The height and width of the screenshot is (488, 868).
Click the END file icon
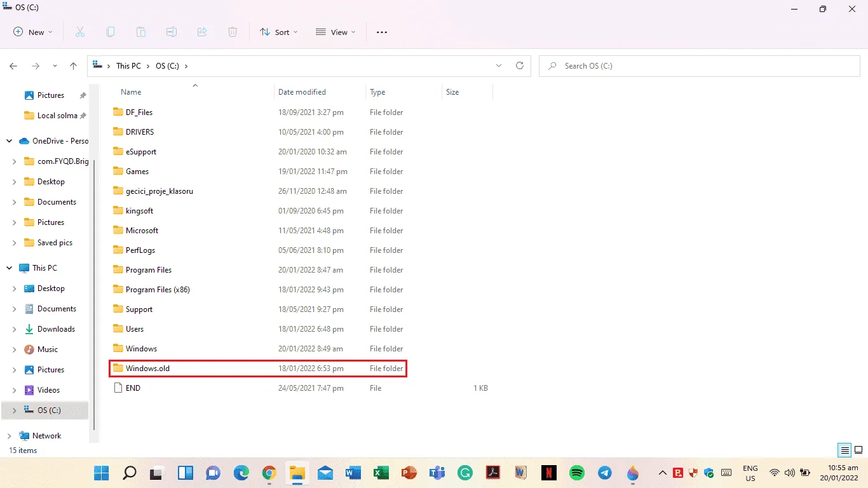[118, 388]
